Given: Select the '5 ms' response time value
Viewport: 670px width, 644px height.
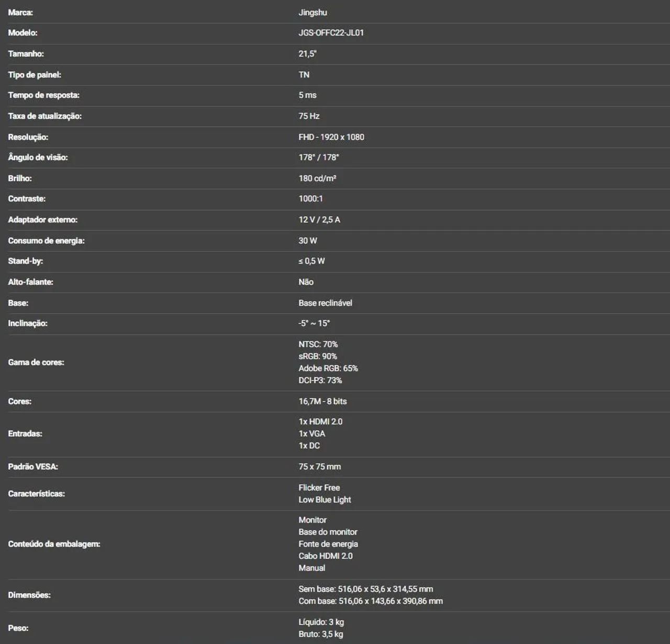Looking at the screenshot, I should tap(307, 95).
